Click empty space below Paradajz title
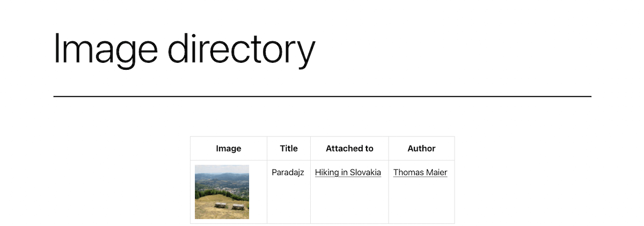 coord(289,201)
